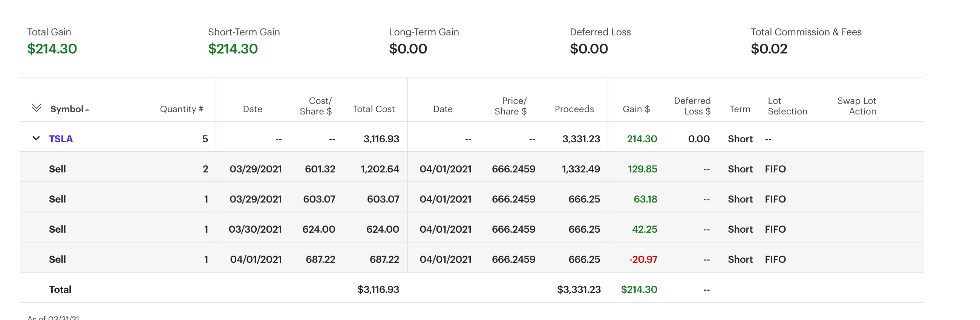Select the Cost/Share $ column header

[315, 106]
